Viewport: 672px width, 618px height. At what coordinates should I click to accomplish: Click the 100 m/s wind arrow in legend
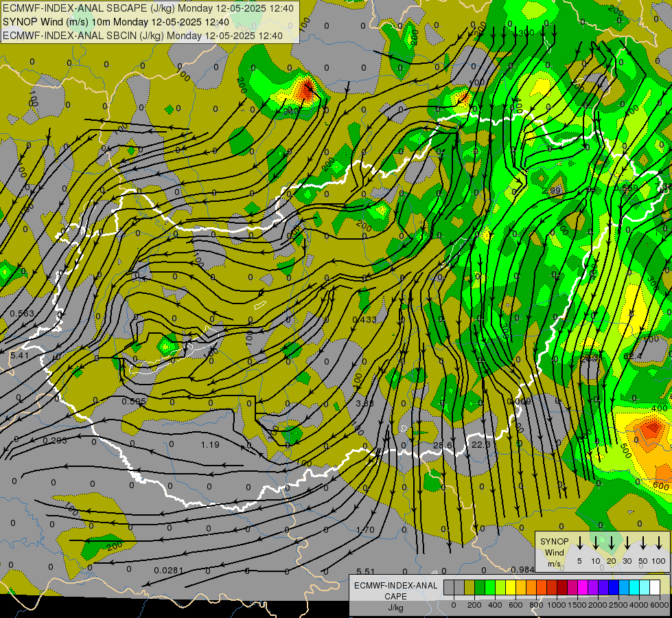click(x=659, y=543)
